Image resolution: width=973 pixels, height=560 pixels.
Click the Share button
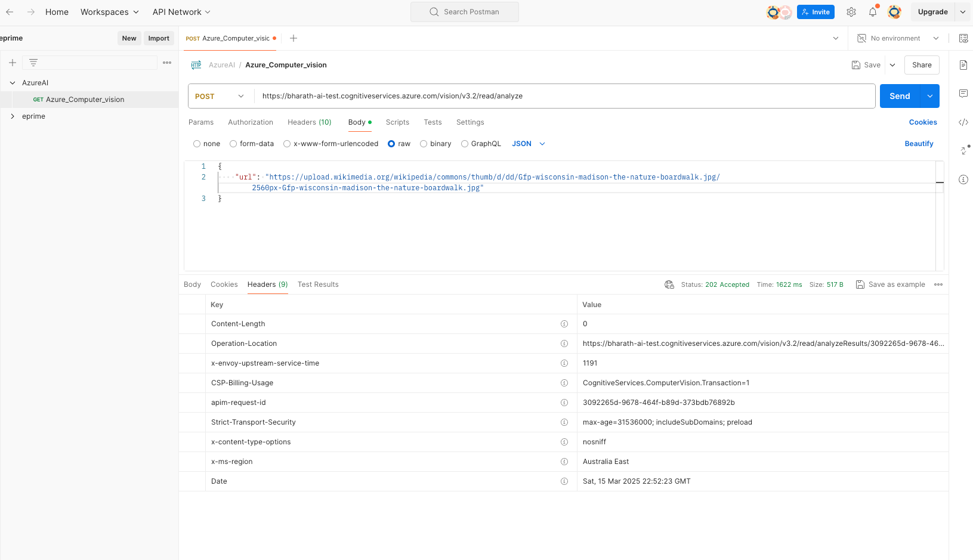pyautogui.click(x=922, y=65)
